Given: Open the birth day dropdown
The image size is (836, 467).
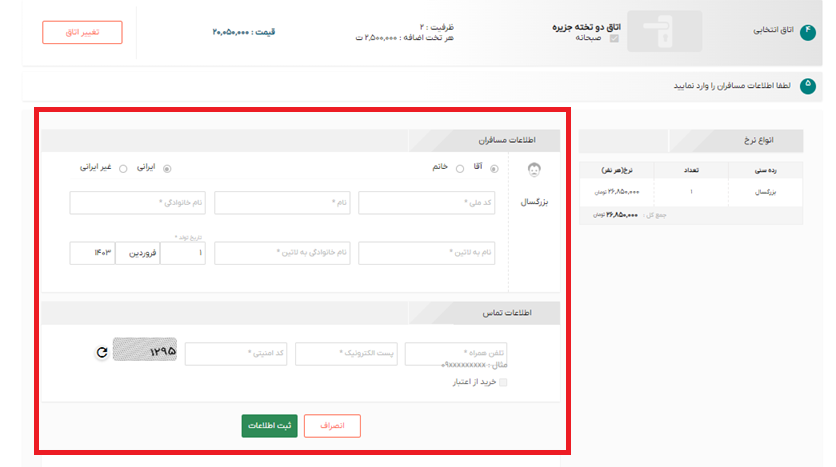Looking at the screenshot, I should (183, 253).
